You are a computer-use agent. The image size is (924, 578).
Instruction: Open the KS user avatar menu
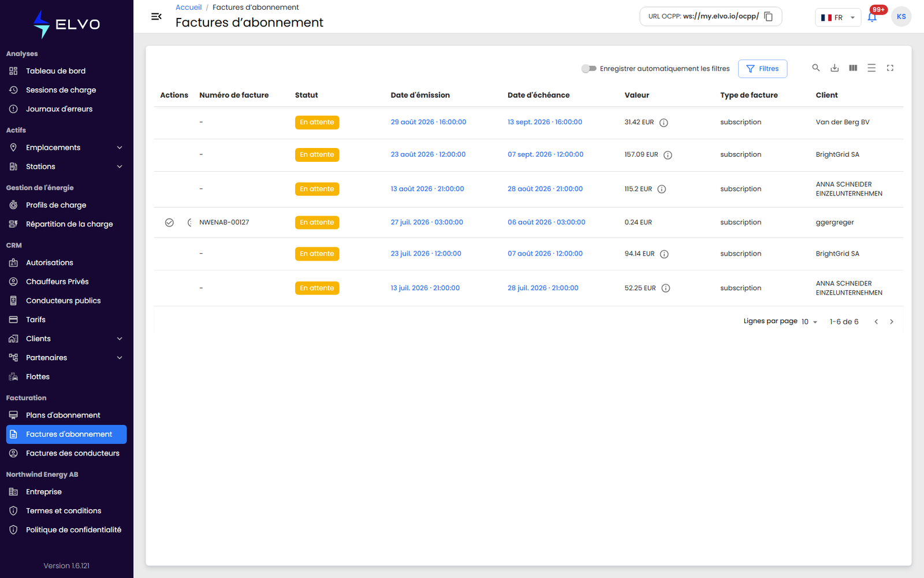(x=901, y=16)
